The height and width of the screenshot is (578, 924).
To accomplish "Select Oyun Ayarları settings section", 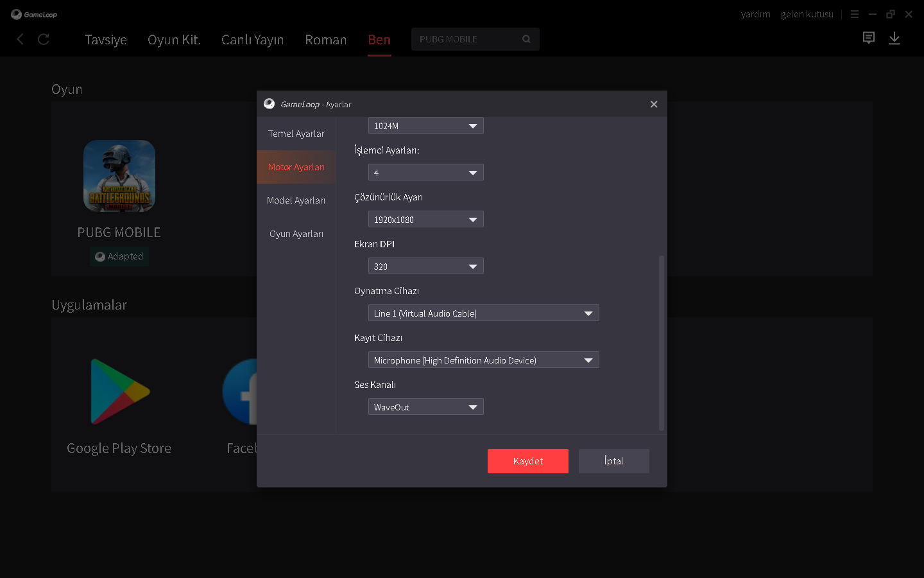I will 296,234.
